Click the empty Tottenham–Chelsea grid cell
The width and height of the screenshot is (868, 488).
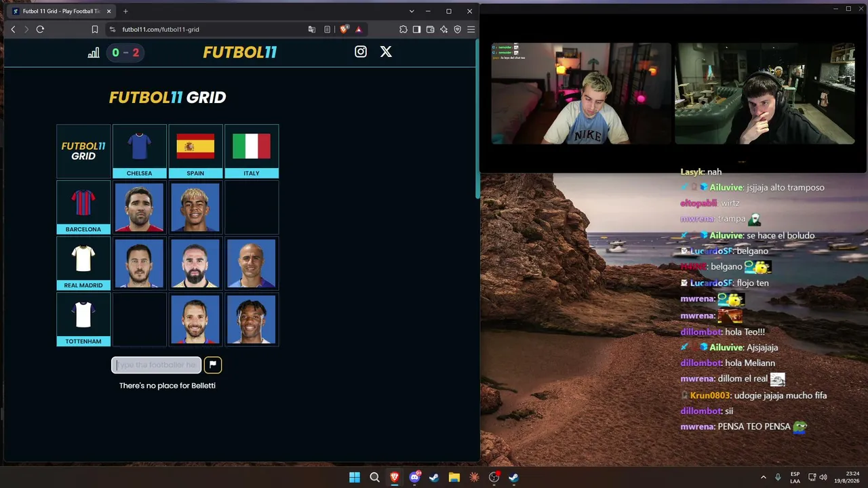tap(139, 320)
